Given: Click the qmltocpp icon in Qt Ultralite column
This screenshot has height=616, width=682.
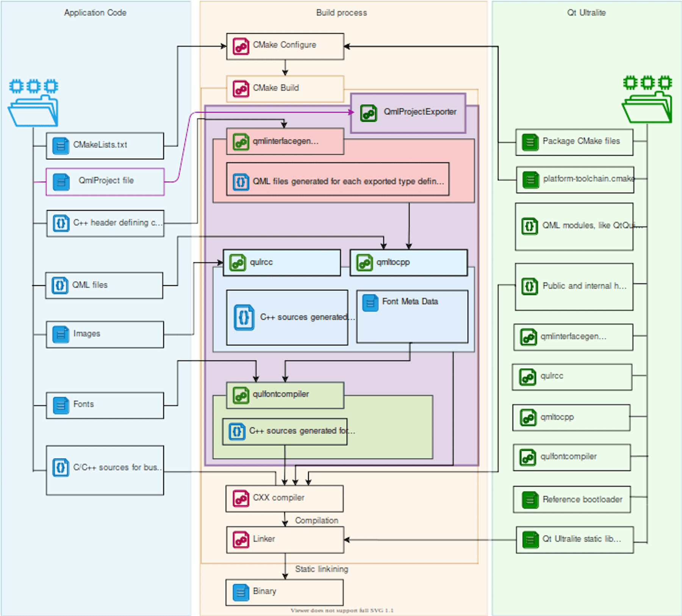Looking at the screenshot, I should (528, 418).
